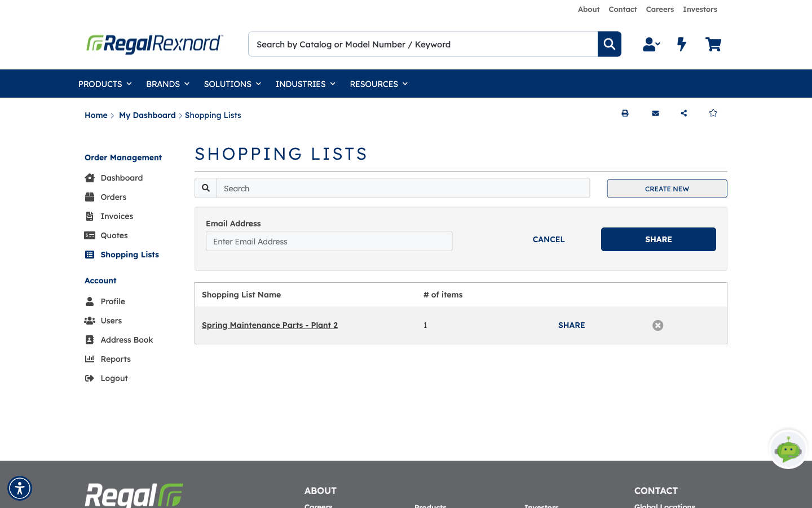Image resolution: width=812 pixels, height=508 pixels.
Task: Open Reports in the Account section
Action: point(108,359)
